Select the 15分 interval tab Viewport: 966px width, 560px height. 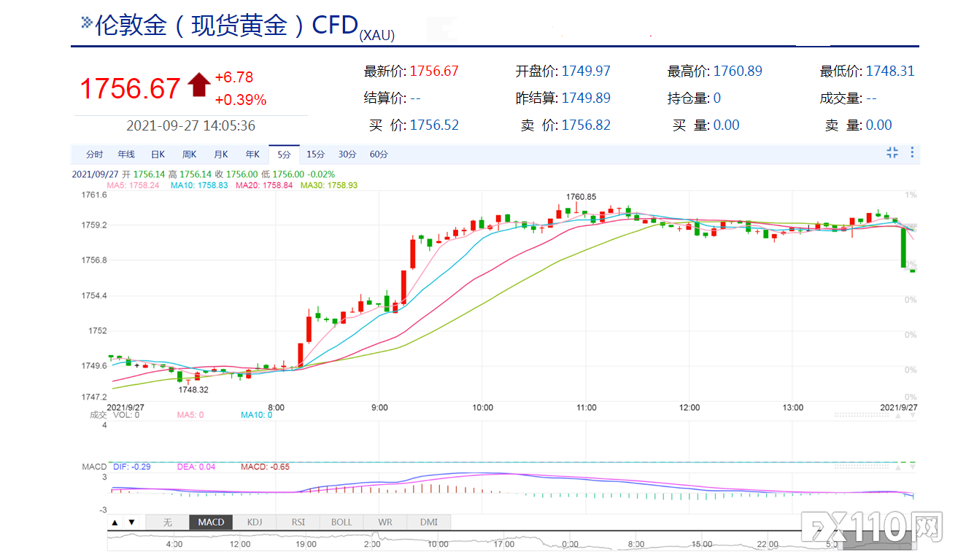(x=316, y=155)
